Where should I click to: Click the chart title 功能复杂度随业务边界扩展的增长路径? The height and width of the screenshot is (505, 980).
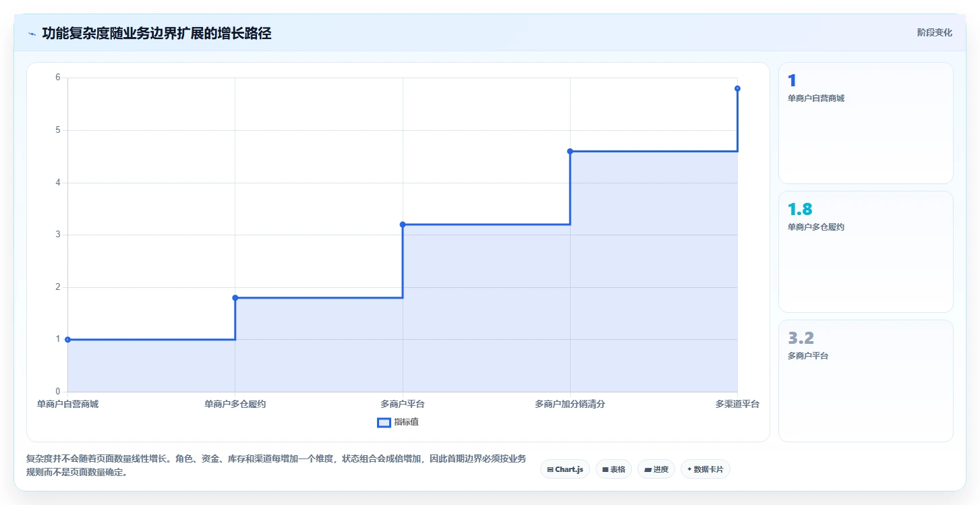tap(156, 33)
